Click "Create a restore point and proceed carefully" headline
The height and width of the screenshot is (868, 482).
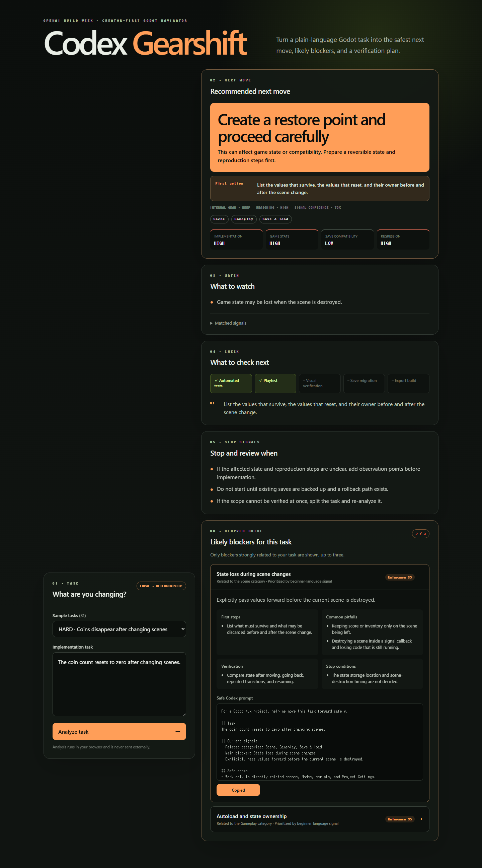302,128
